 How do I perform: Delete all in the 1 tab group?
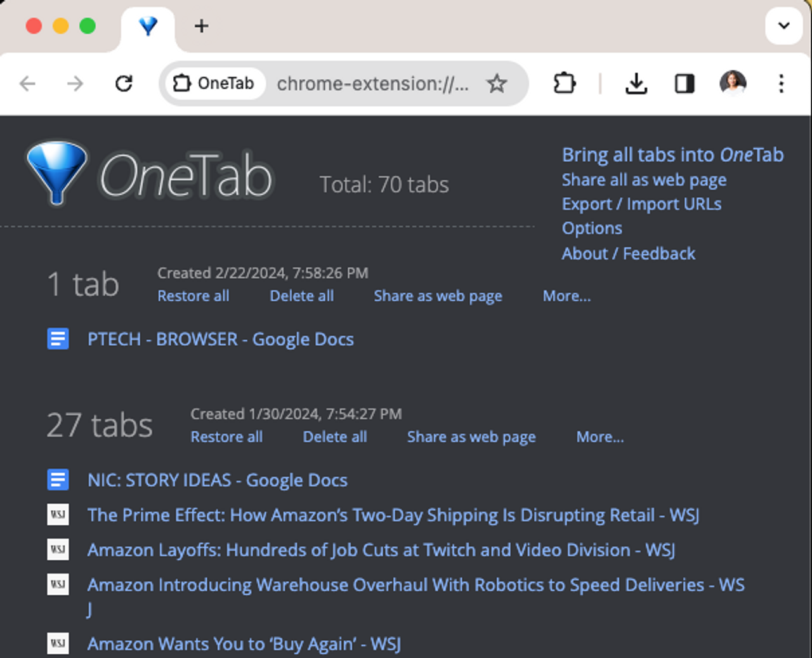pyautogui.click(x=301, y=296)
